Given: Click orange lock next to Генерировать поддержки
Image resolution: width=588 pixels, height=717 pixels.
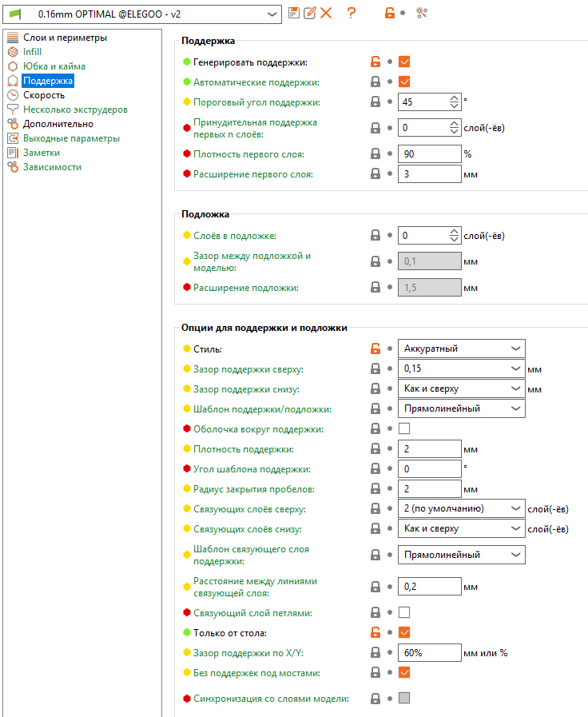Looking at the screenshot, I should (375, 62).
